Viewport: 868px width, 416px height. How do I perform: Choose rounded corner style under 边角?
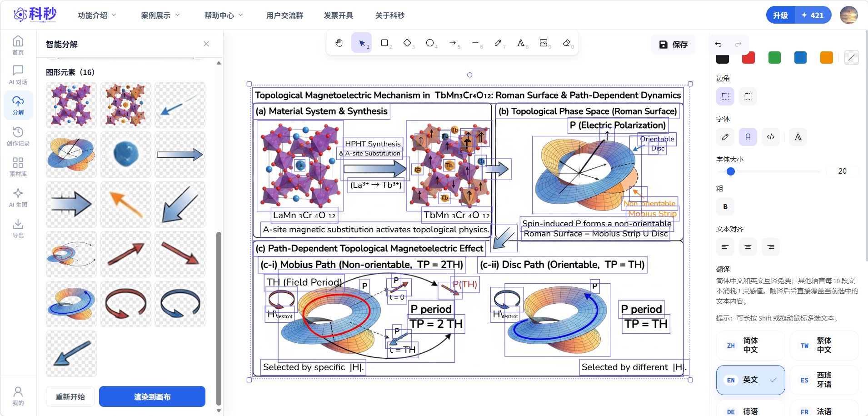click(x=748, y=96)
